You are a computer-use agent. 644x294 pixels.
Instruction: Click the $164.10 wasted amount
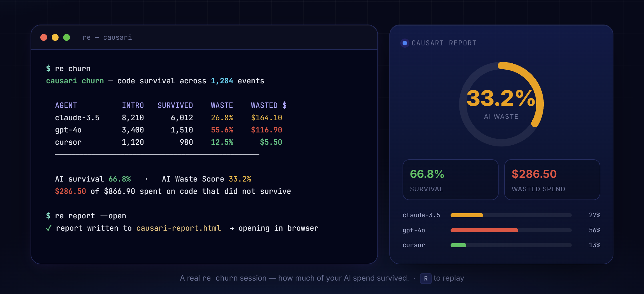coord(267,118)
